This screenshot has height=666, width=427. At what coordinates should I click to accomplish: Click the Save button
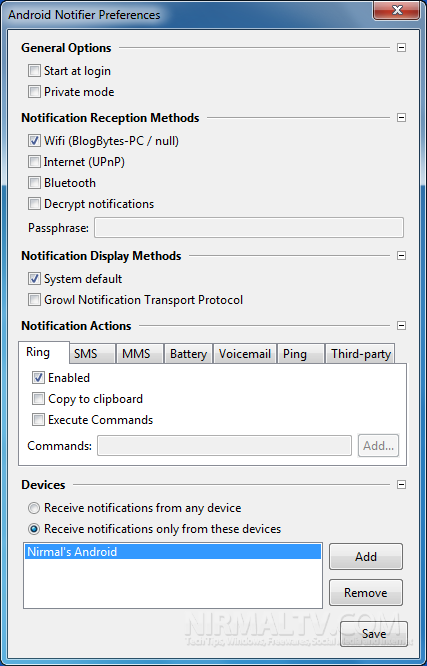[374, 634]
